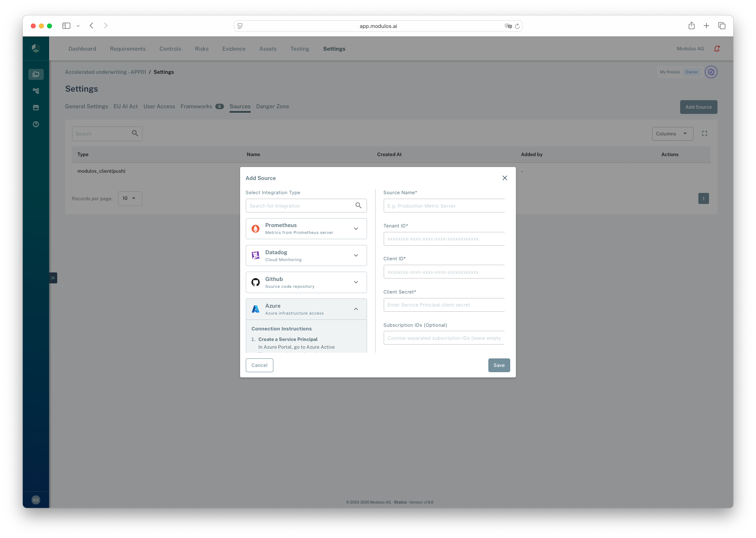
Task: Click the Source Name input field
Action: (443, 206)
